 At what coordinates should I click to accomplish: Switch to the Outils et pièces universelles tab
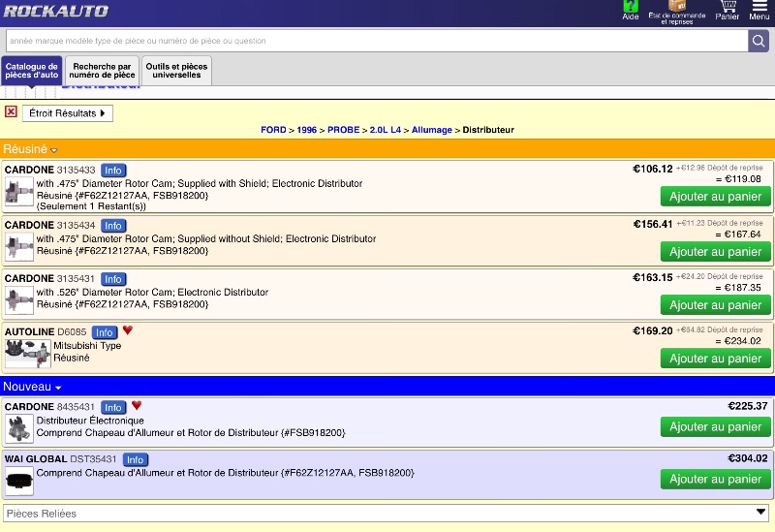176,71
